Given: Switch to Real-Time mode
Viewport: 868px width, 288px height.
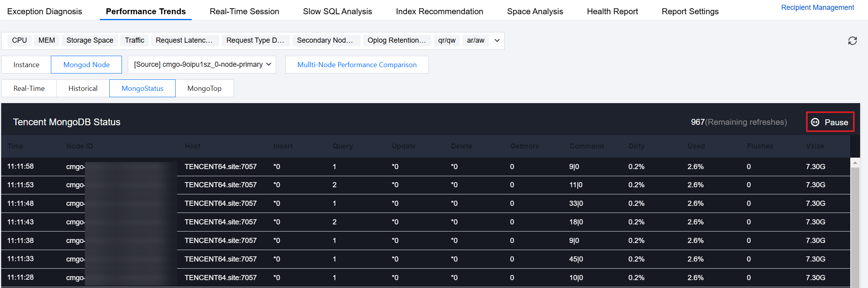Looking at the screenshot, I should pyautogui.click(x=29, y=88).
